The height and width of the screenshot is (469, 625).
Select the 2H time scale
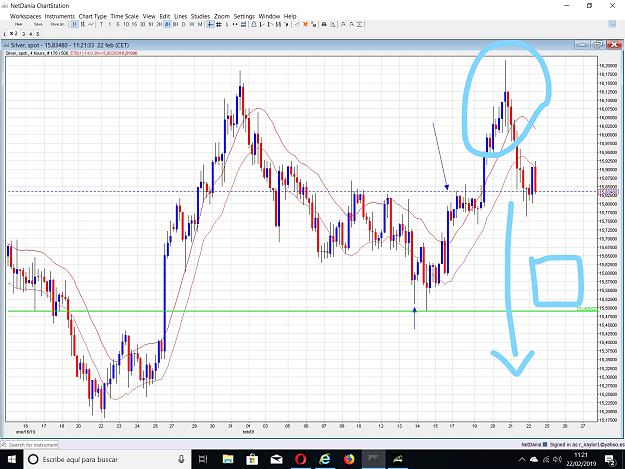pos(159,24)
